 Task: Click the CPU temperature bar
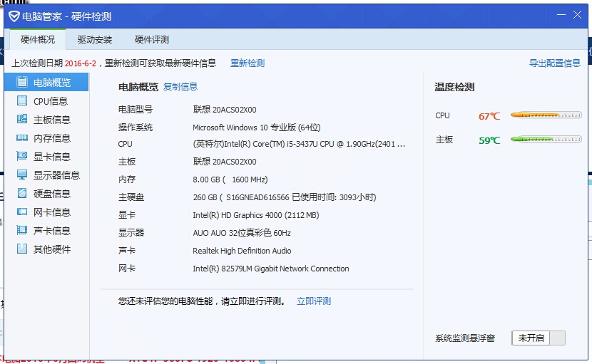point(546,115)
